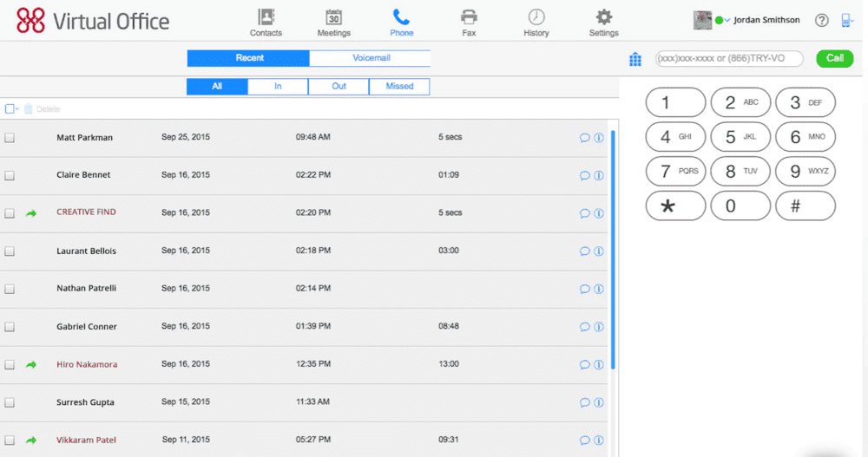Tap the star key on keypad
This screenshot has height=457, width=868.
point(675,206)
